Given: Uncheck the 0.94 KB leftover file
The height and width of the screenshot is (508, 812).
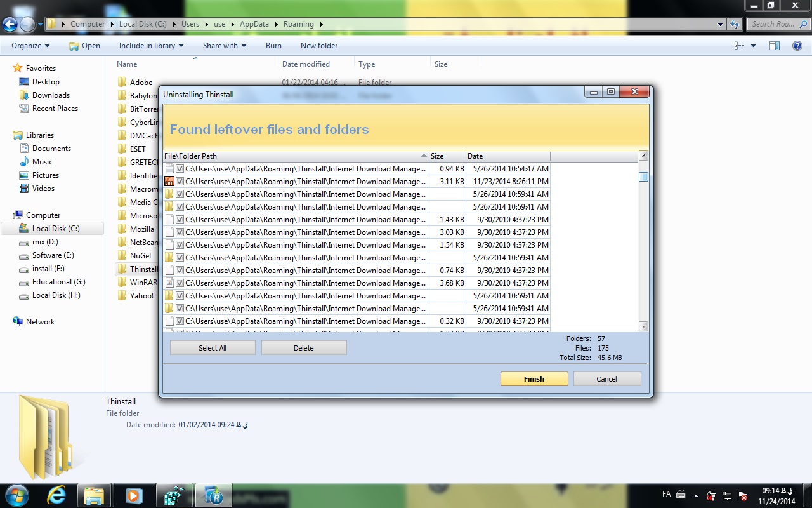Looking at the screenshot, I should click(x=180, y=169).
